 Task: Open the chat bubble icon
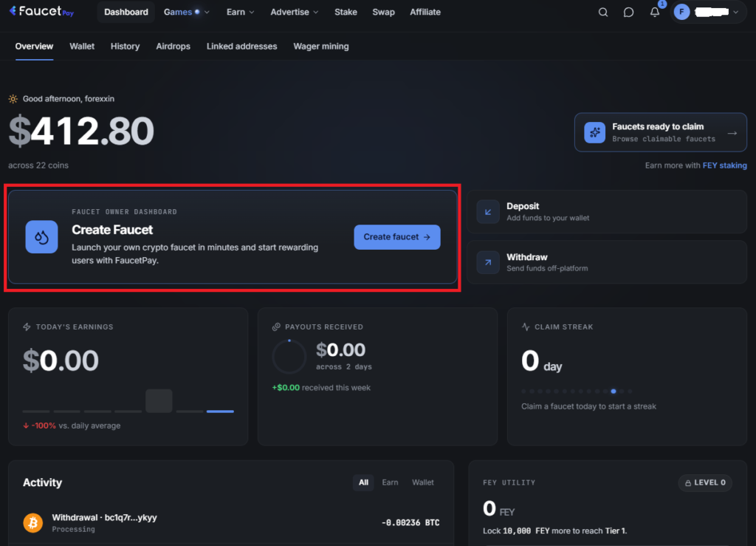(628, 13)
